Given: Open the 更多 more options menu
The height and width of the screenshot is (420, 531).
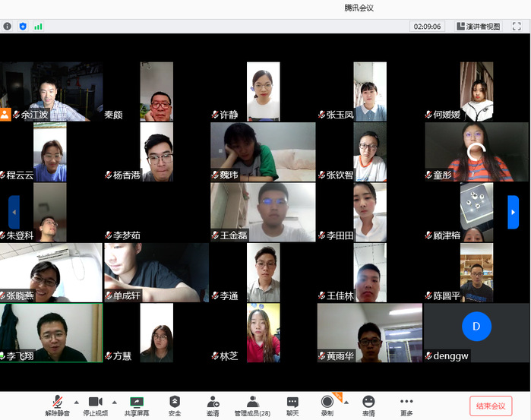Looking at the screenshot, I should click(406, 402).
